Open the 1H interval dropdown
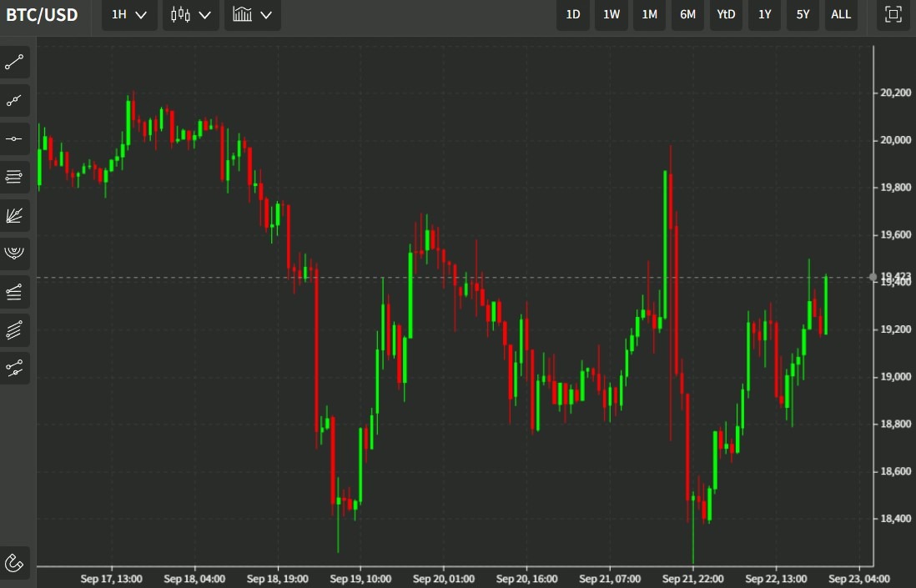This screenshot has width=916, height=588. click(129, 15)
